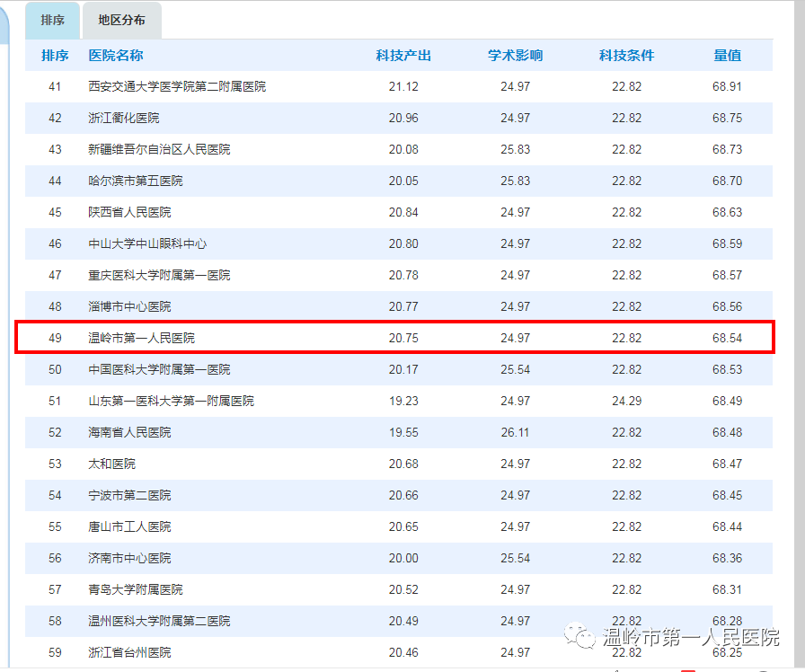
Task: Click 量值 score 68.75
Action: pyautogui.click(x=727, y=118)
